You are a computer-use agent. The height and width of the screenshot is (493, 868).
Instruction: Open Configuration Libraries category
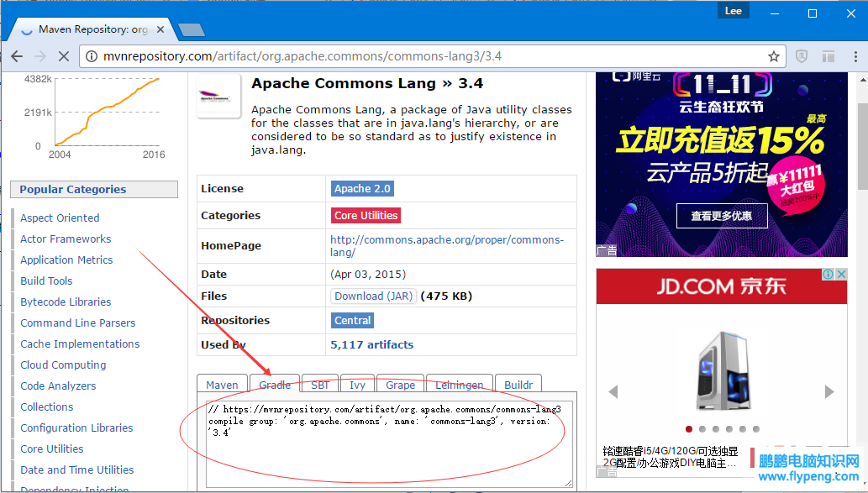click(76, 428)
